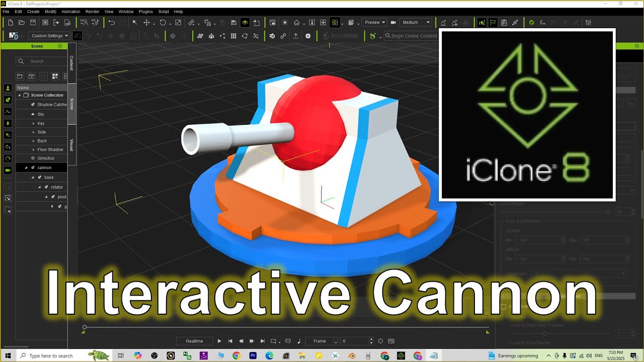
Task: Open the Premiere Pro icon on the taskbar
Action: point(253,355)
